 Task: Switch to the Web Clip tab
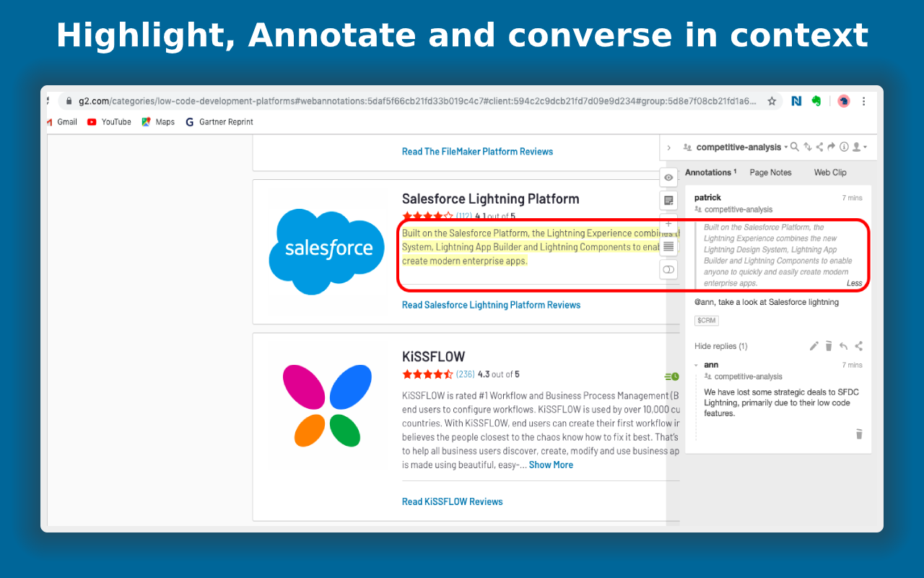coord(829,172)
